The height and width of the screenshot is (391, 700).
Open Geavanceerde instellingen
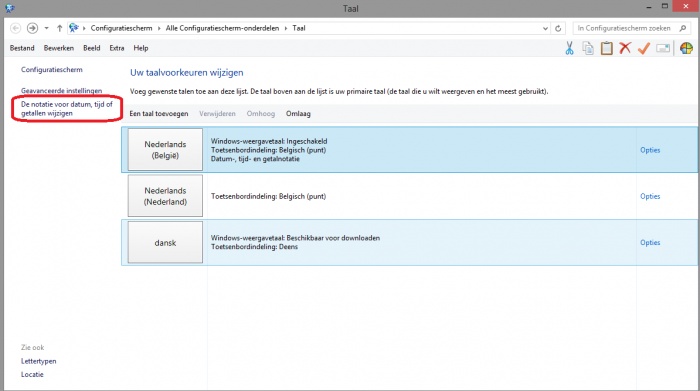point(61,91)
